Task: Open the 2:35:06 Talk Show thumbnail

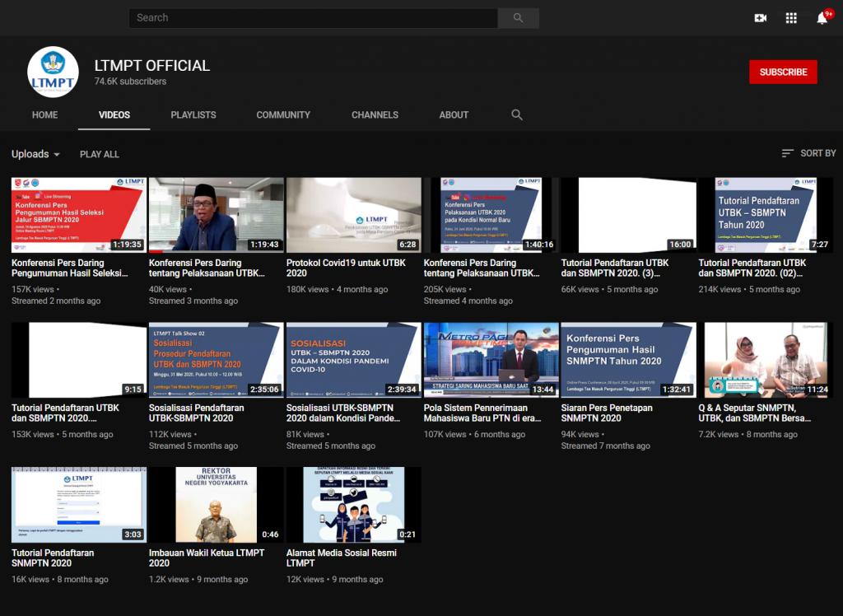Action: point(217,360)
